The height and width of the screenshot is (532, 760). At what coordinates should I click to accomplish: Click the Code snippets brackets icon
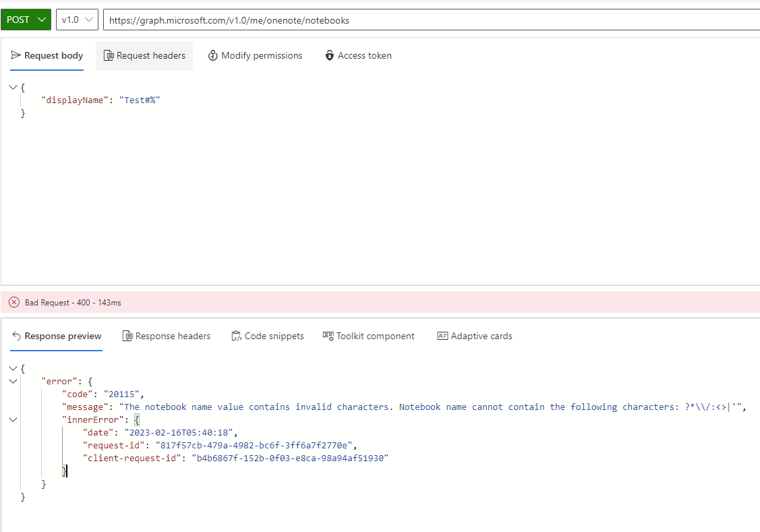click(x=236, y=336)
